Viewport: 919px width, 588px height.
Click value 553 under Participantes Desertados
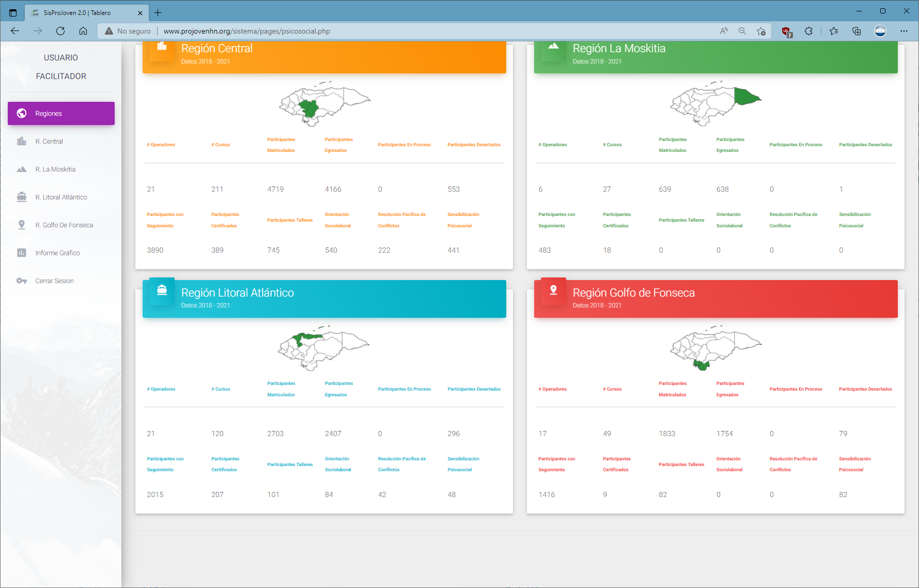click(x=454, y=189)
